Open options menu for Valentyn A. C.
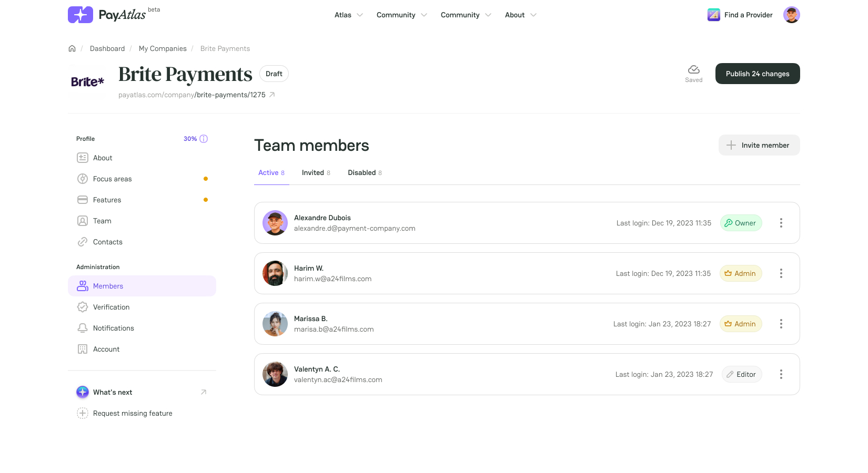 [x=781, y=374]
